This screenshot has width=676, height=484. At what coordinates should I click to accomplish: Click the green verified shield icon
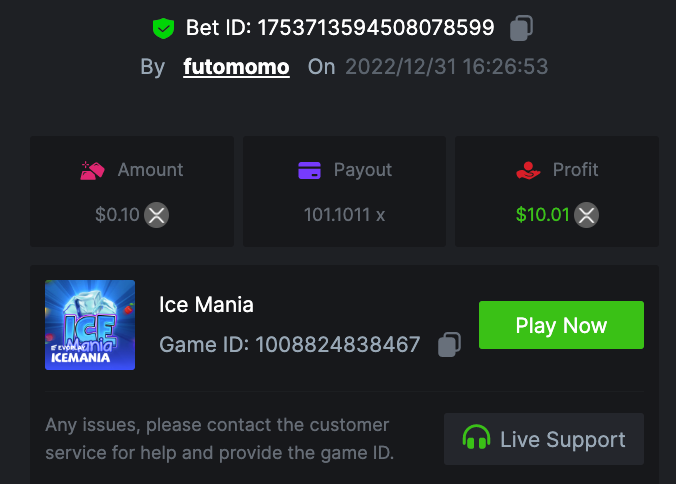(163, 28)
